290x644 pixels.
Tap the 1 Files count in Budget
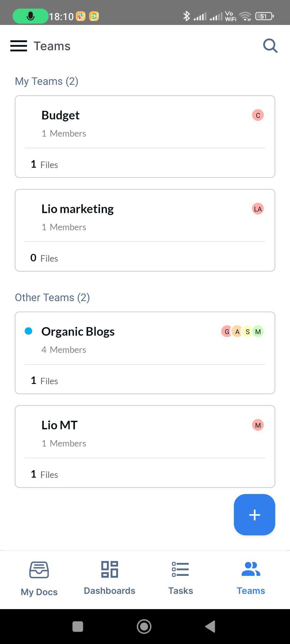[x=44, y=164]
